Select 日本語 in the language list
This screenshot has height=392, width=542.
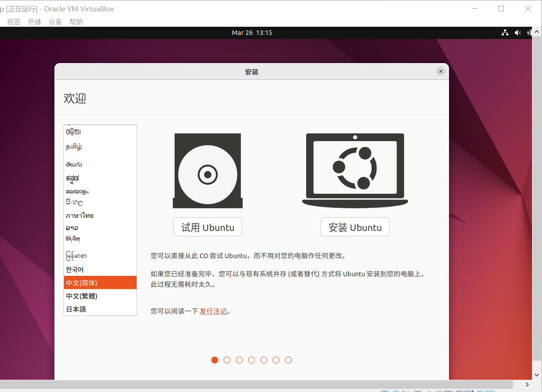(x=100, y=309)
